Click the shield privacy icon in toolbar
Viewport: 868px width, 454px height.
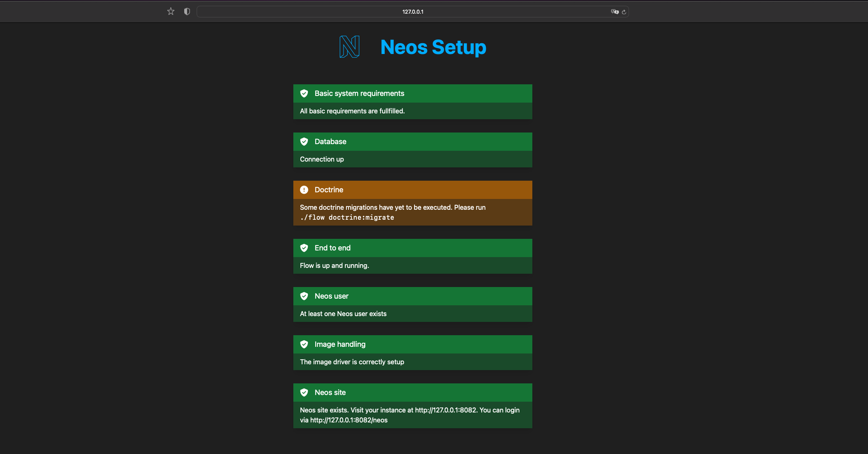click(x=187, y=12)
